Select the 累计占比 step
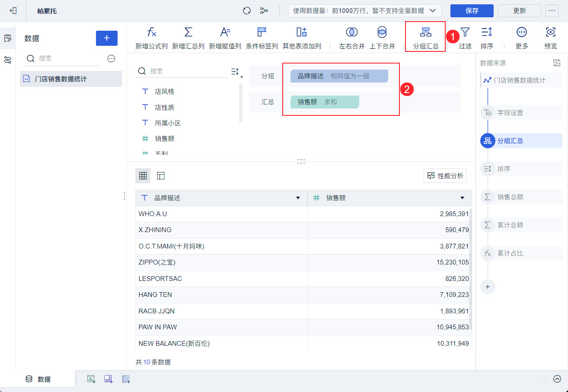Viewport: 568px width, 392px height. tap(521, 253)
